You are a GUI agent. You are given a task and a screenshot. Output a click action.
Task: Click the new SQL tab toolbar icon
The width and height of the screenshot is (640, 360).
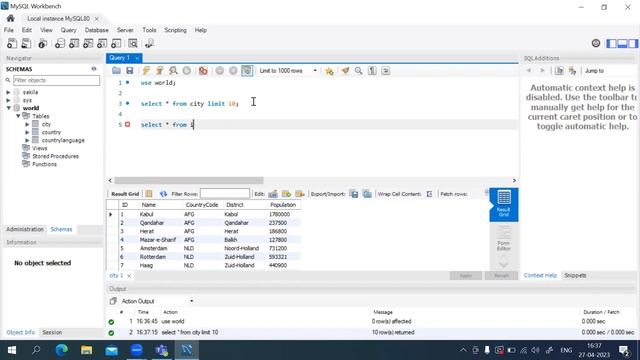tap(12, 43)
